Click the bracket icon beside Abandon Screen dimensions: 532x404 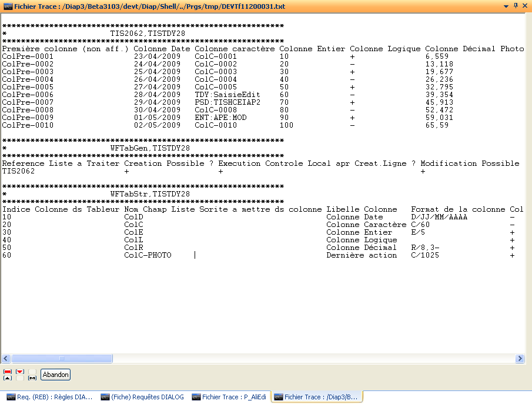point(32,377)
